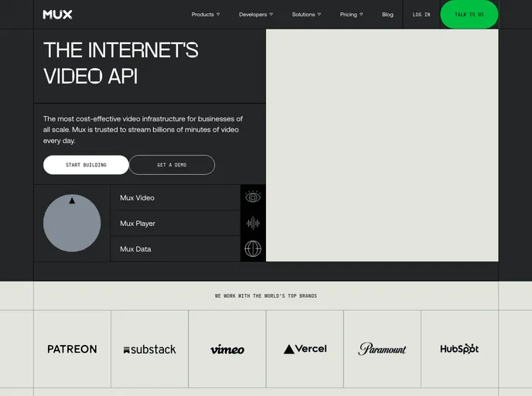
Task: Open the Products dropdown menu
Action: tap(206, 15)
